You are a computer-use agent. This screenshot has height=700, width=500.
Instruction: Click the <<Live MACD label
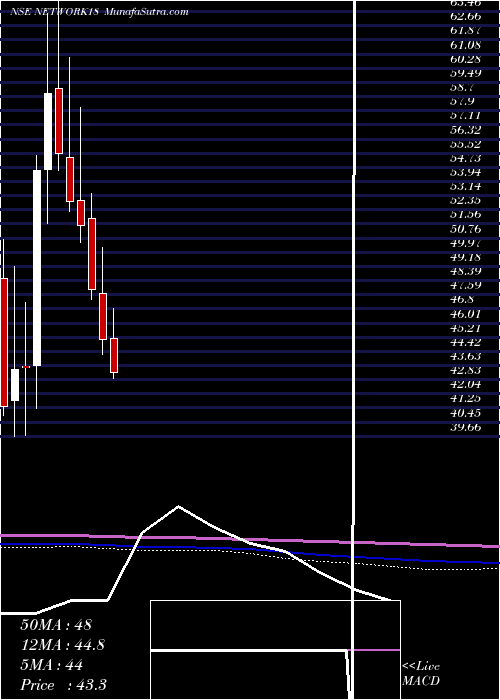[421, 674]
